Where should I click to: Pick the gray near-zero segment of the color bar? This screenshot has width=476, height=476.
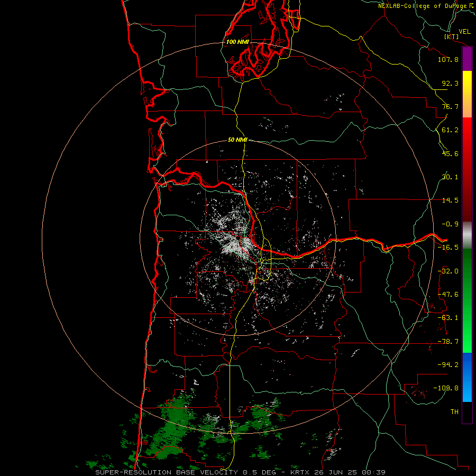467,235
